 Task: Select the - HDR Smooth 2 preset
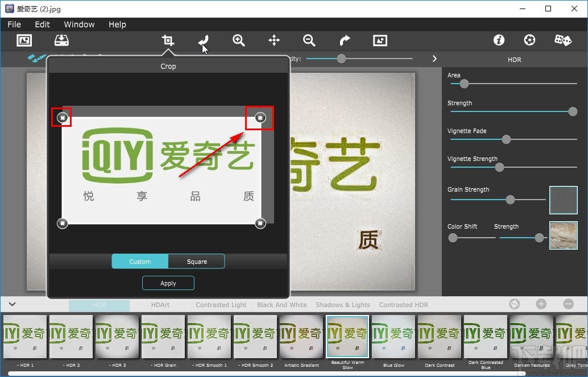[x=255, y=337]
